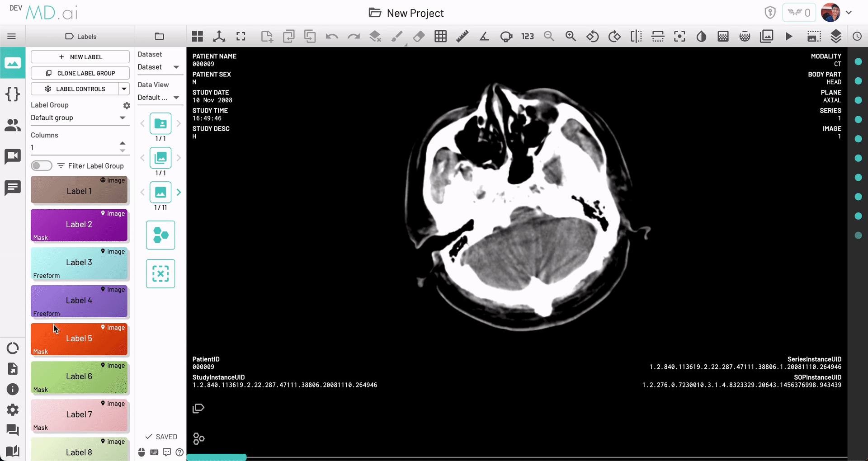Toggle fullscreen viewer mode

coord(241,37)
